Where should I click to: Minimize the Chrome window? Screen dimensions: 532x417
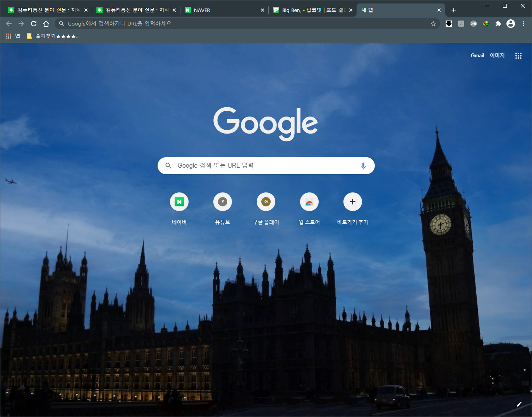[487, 6]
